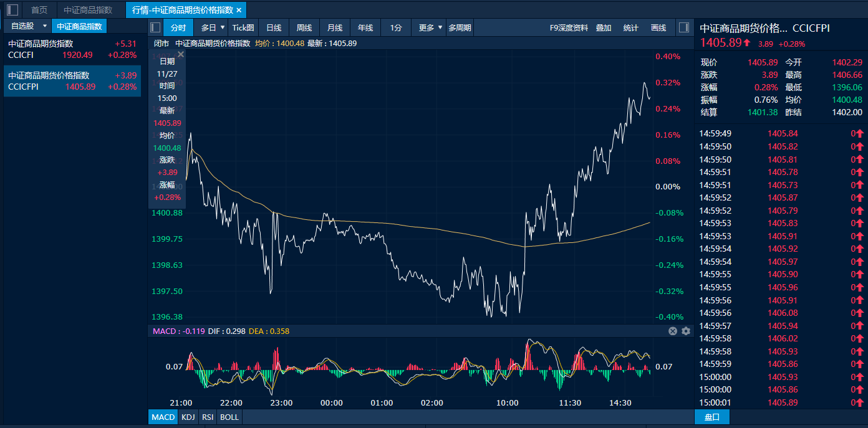Switch to RSI indicator

tap(208, 417)
